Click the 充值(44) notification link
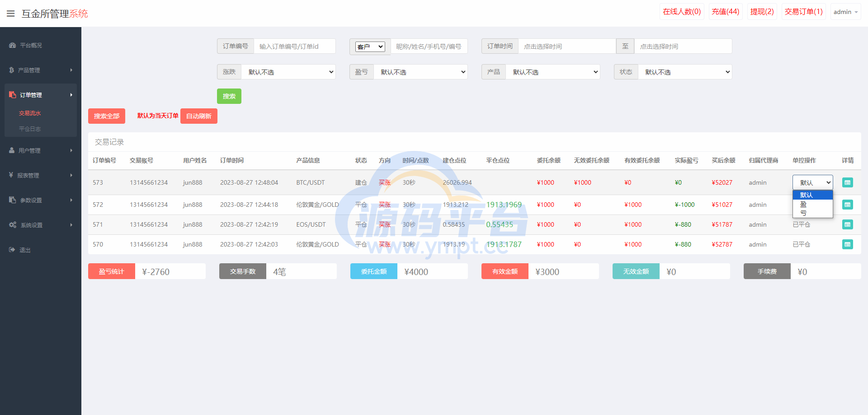 725,12
